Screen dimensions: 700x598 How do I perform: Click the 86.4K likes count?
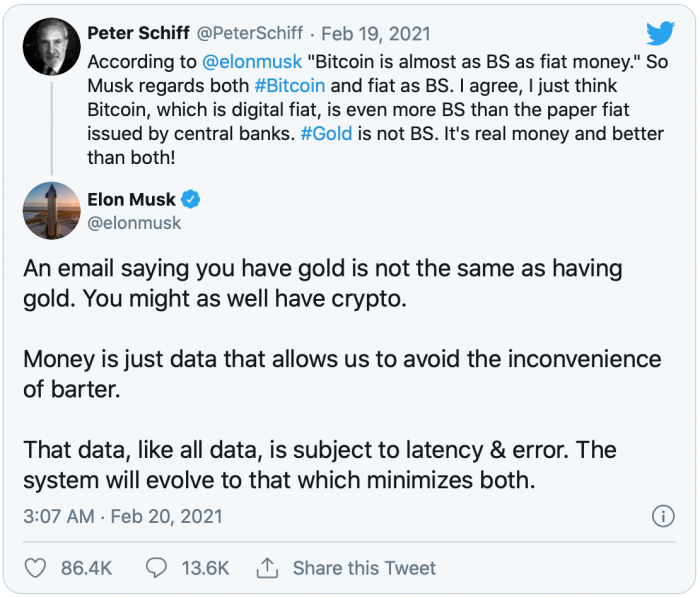87,568
